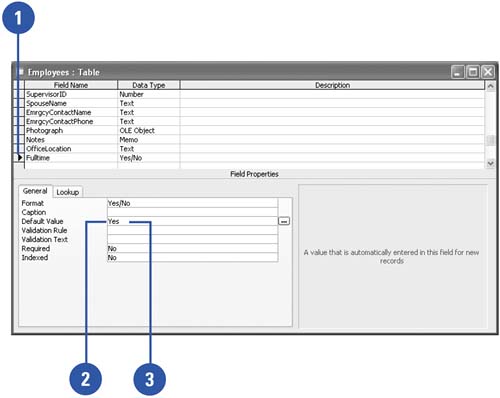Select the row selector for Photograph
This screenshot has height=398, width=500.
point(20,130)
